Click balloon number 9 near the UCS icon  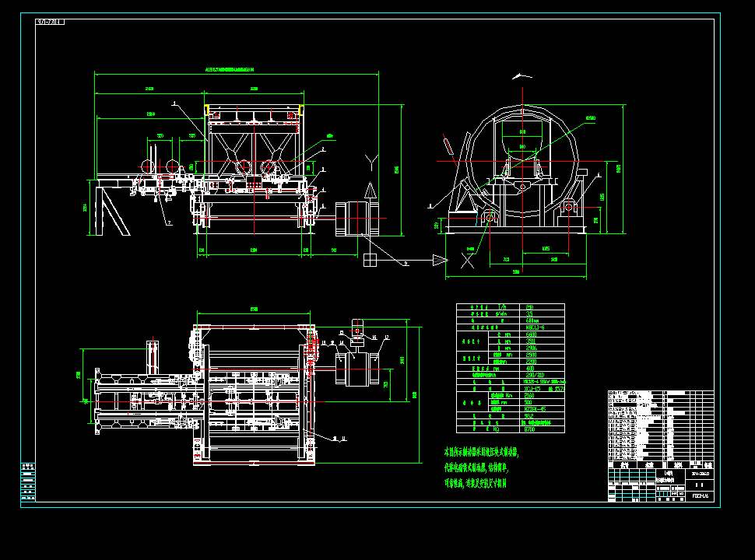click(x=406, y=263)
